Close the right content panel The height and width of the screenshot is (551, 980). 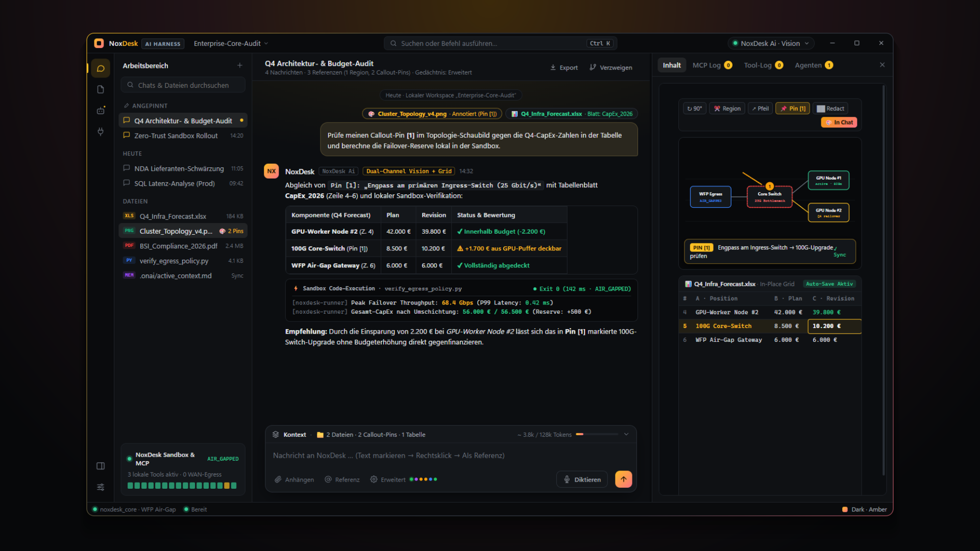coord(882,65)
